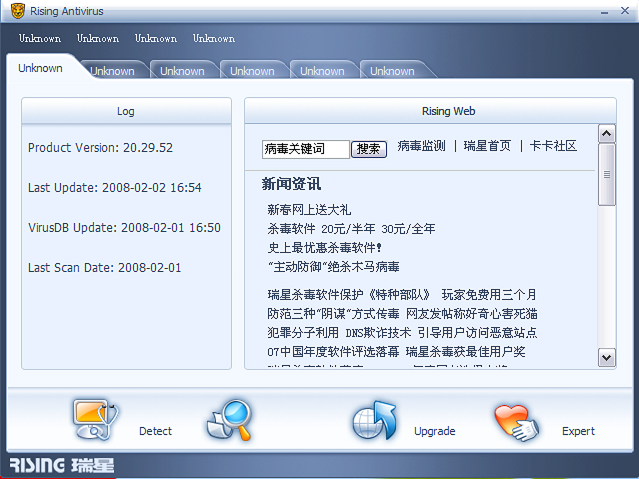Open the 病毒监测 link
Screen dimensions: 639x479
[x=421, y=146]
